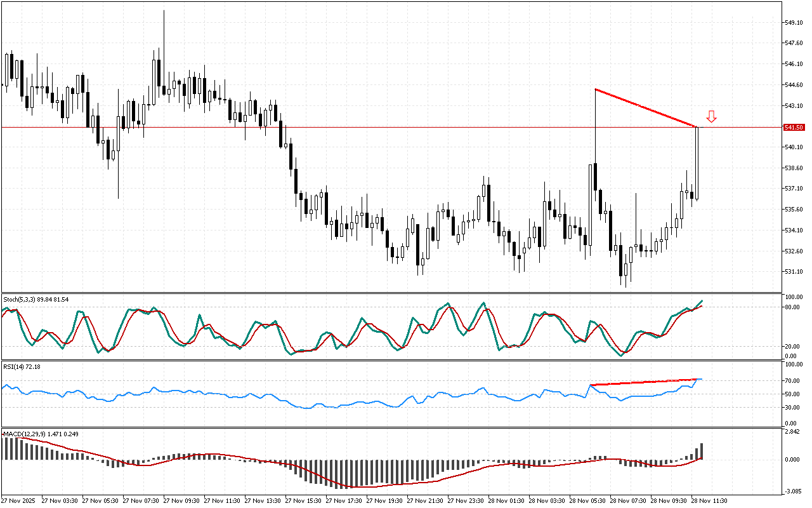This screenshot has height=508, width=812.
Task: Click the RSI(14) indicator label
Action: click(22, 367)
